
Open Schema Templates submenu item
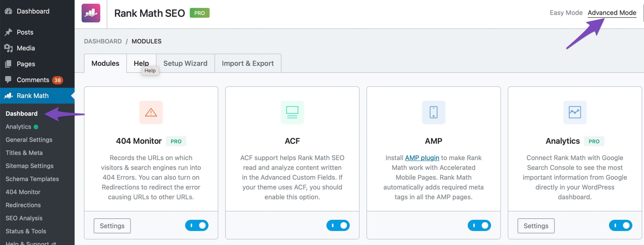[x=32, y=179]
